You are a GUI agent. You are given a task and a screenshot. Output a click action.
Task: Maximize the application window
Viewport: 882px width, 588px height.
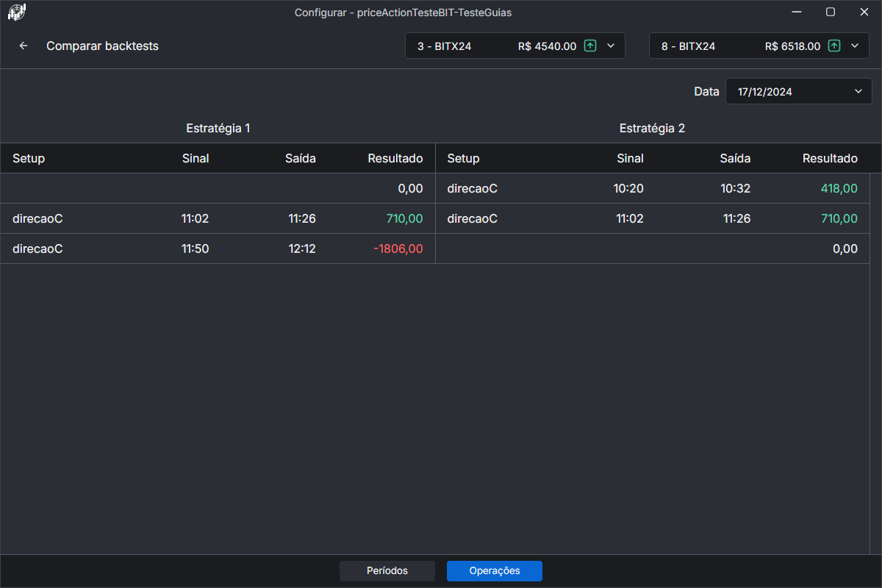[831, 12]
